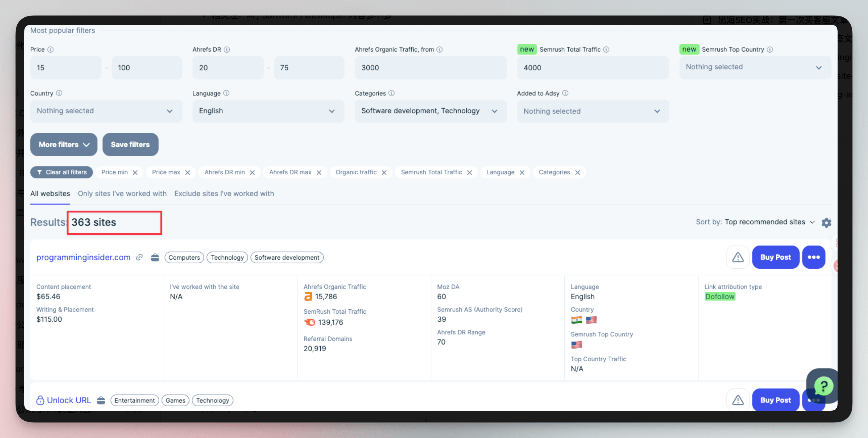Click the Entertainment tag in Unlock URL row
The image size is (868, 438).
pos(135,400)
